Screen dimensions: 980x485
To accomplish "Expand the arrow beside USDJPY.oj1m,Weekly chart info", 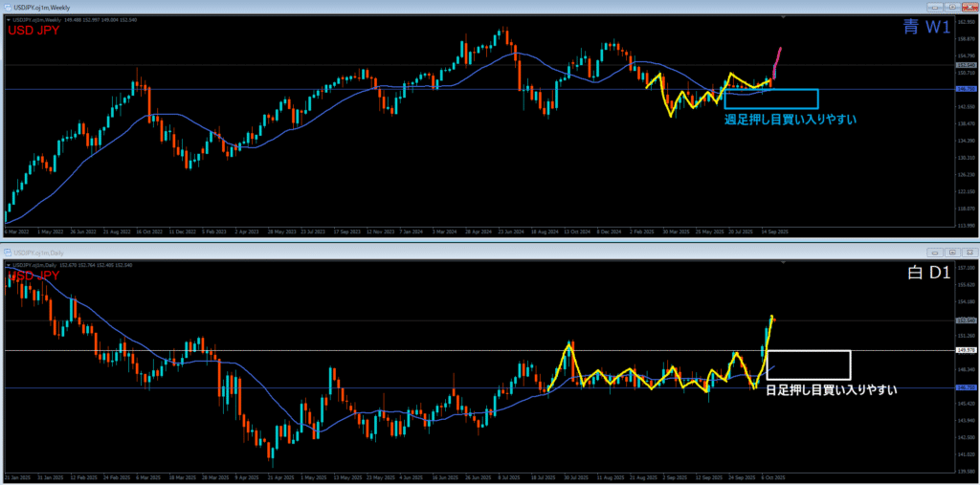I will [10, 17].
